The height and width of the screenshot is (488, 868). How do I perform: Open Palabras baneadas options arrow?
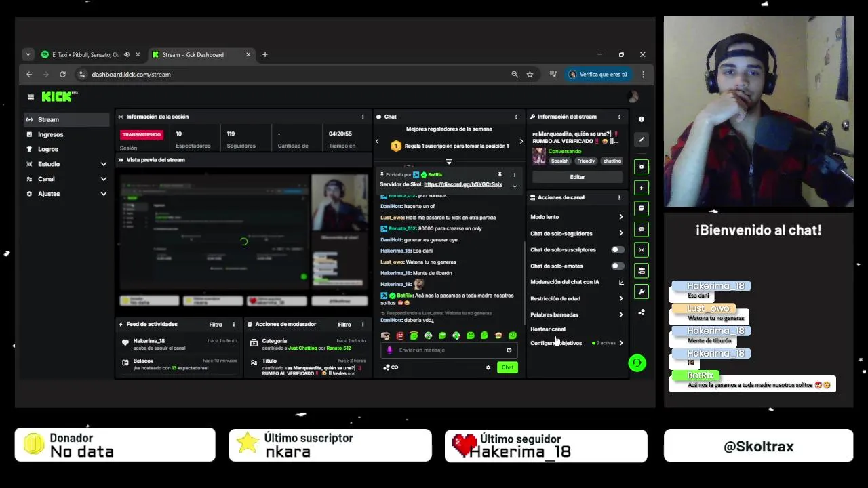(x=620, y=314)
